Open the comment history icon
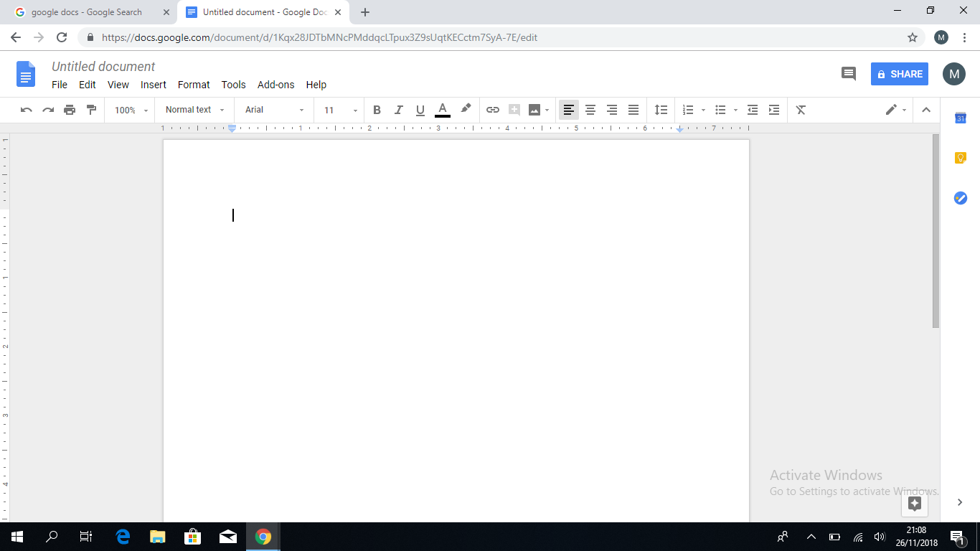 coord(848,73)
